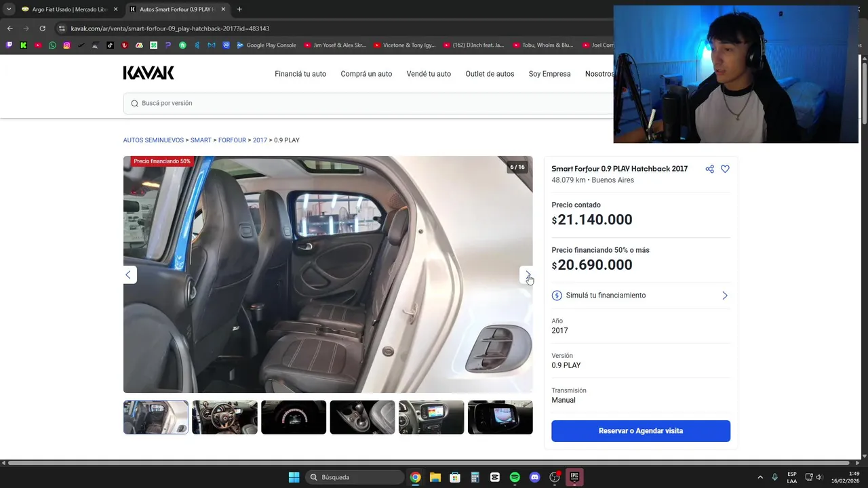868x488 pixels.
Task: Open Chrome tab search dropdown
Action: click(9, 9)
